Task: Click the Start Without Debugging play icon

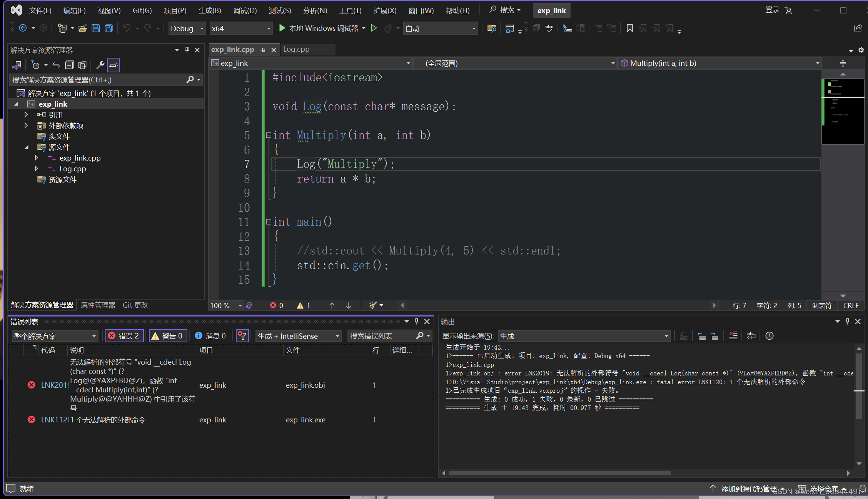Action: coord(374,28)
